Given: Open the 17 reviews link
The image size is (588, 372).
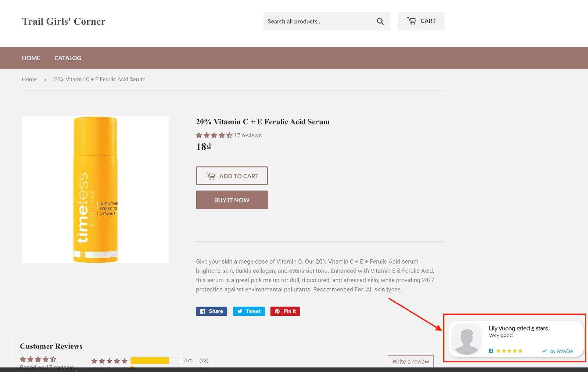Looking at the screenshot, I should (x=248, y=136).
